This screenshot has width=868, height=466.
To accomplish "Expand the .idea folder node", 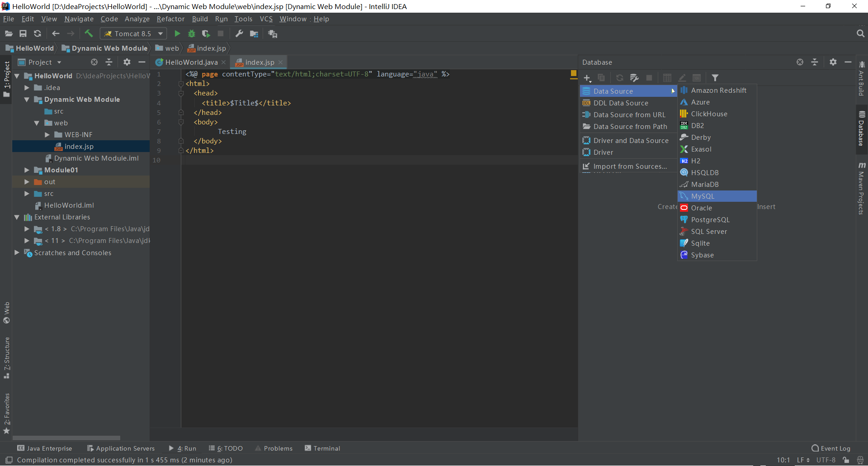I will [27, 88].
